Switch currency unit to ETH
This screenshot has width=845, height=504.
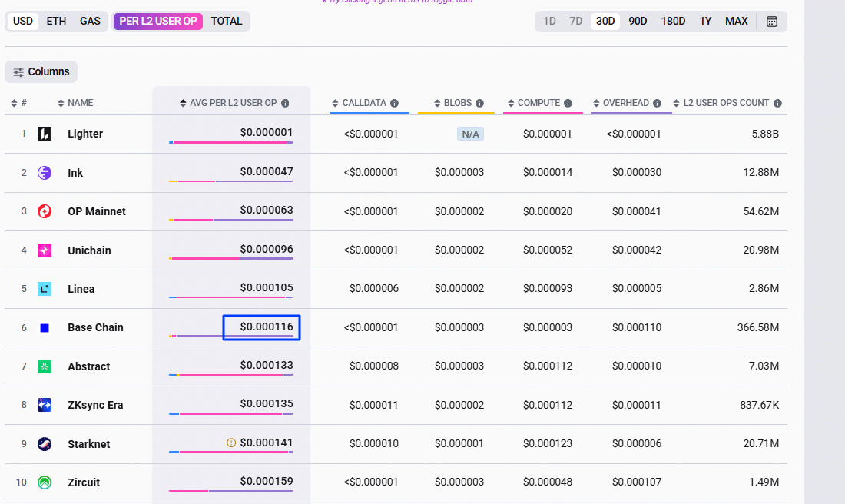pos(56,21)
